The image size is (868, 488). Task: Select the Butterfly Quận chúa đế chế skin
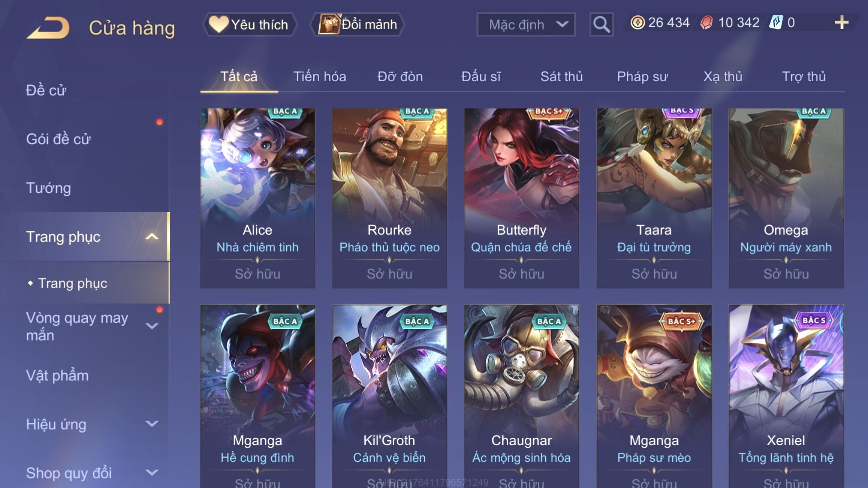pyautogui.click(x=521, y=198)
